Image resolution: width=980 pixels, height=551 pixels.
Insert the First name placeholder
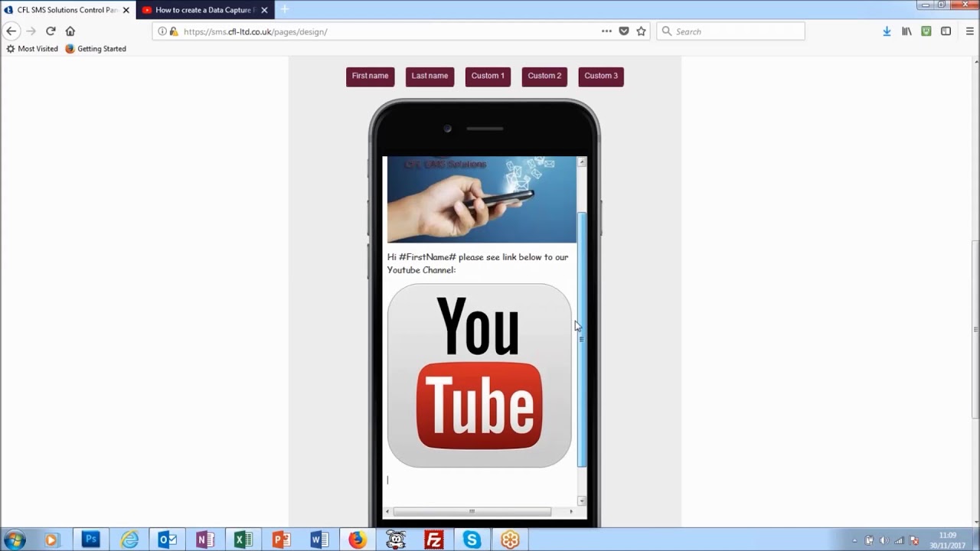pos(371,77)
